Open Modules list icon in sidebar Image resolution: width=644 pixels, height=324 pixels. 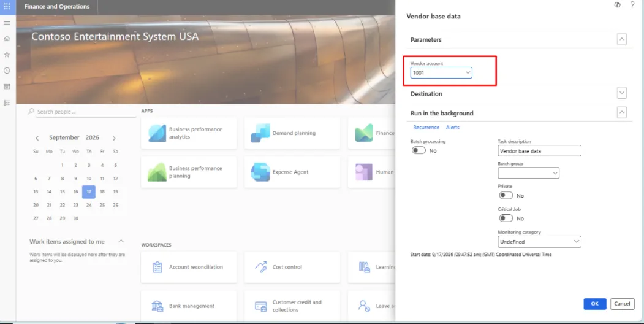click(7, 103)
